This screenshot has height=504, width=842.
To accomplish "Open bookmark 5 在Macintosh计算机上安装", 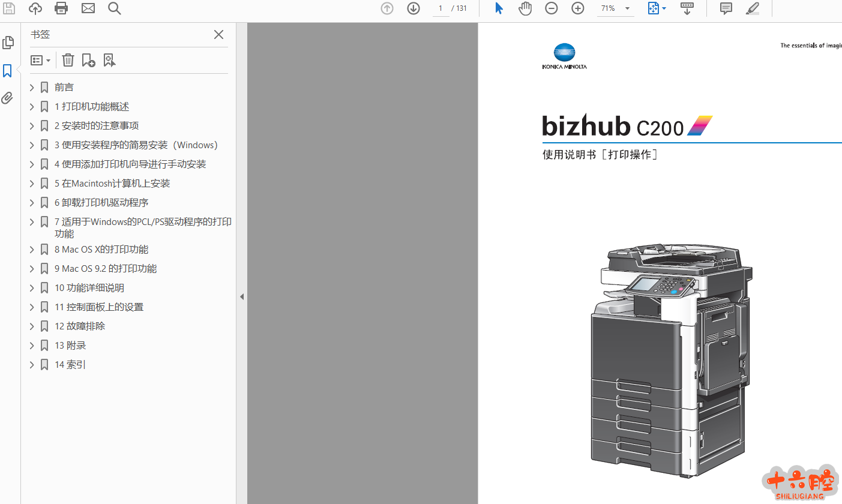I will point(112,184).
